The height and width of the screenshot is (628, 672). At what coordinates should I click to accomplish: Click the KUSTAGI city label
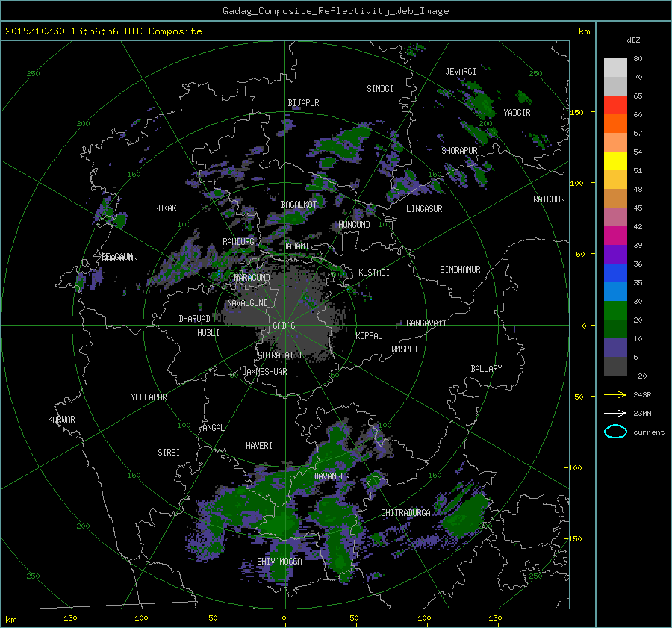(x=374, y=273)
